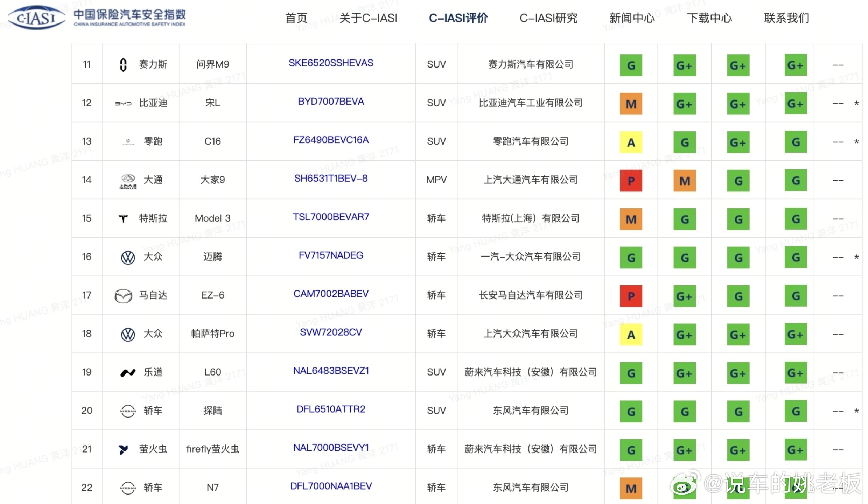Click the red P rating for 大家9
The height and width of the screenshot is (504, 868).
[631, 181]
